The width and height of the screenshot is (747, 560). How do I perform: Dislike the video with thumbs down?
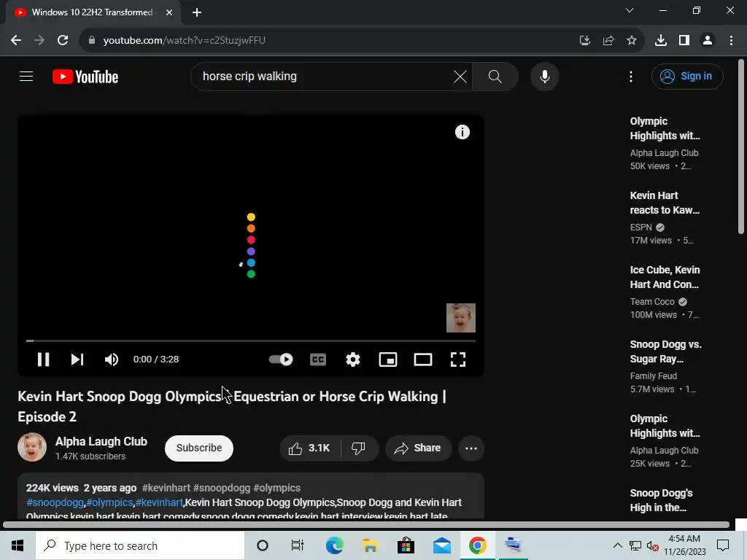click(x=359, y=448)
